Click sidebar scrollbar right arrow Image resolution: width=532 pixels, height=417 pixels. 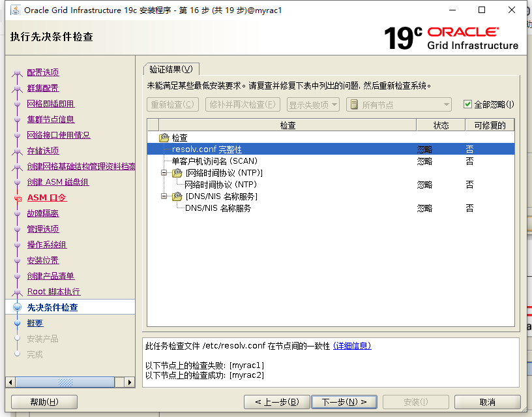click(129, 382)
